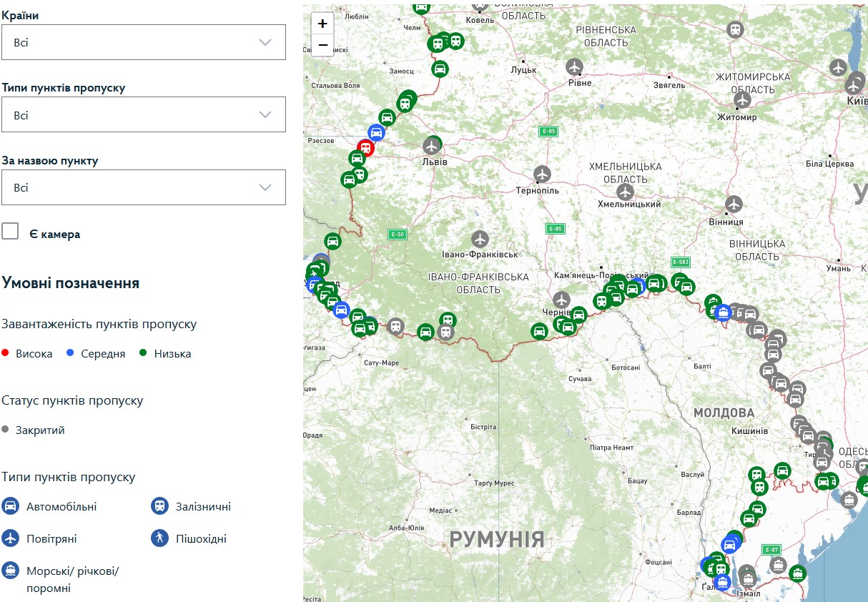Viewport: 868px width, 602px height.
Task: Click Автомобільні car icon in legend
Action: [10, 506]
